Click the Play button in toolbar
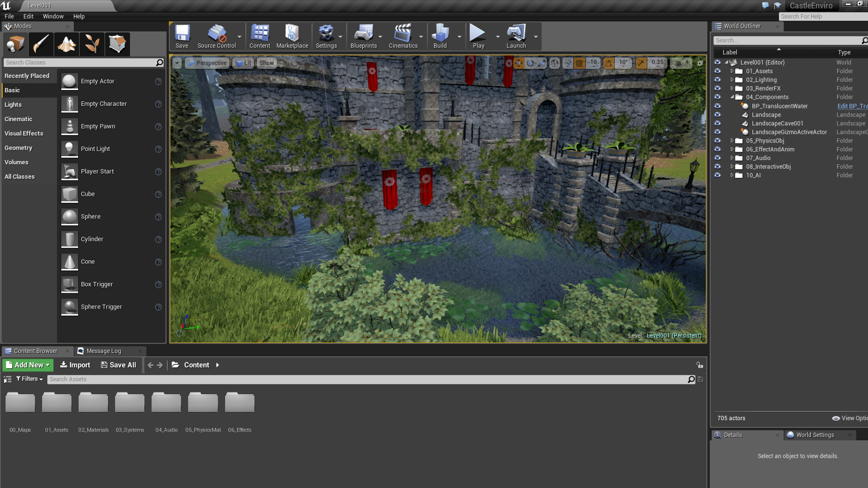The image size is (868, 488). click(478, 36)
